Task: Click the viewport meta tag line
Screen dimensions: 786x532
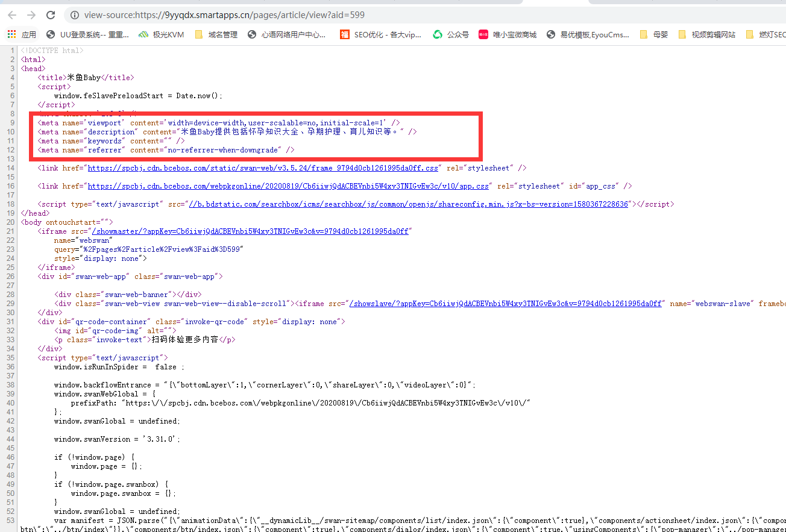Action: [218, 123]
